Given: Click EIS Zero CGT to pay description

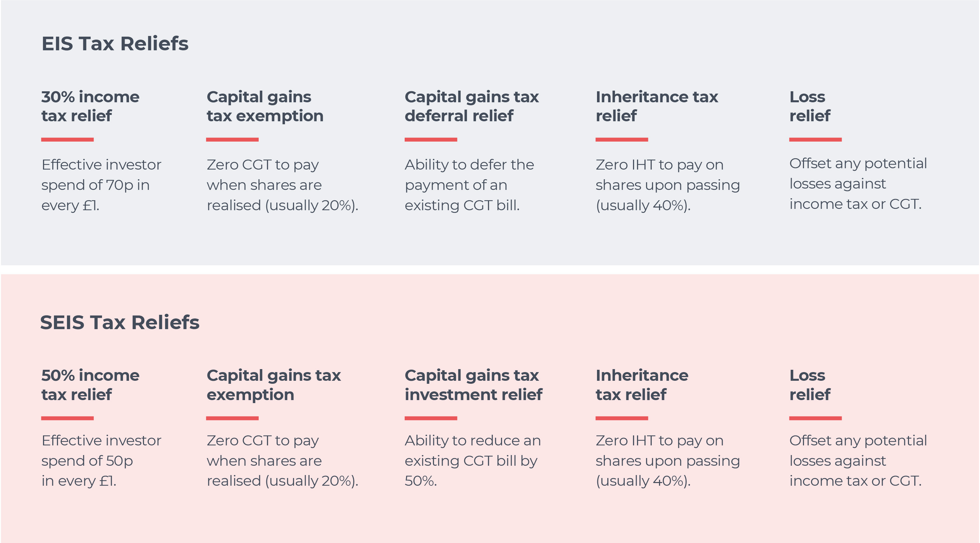Looking at the screenshot, I should 282,185.
